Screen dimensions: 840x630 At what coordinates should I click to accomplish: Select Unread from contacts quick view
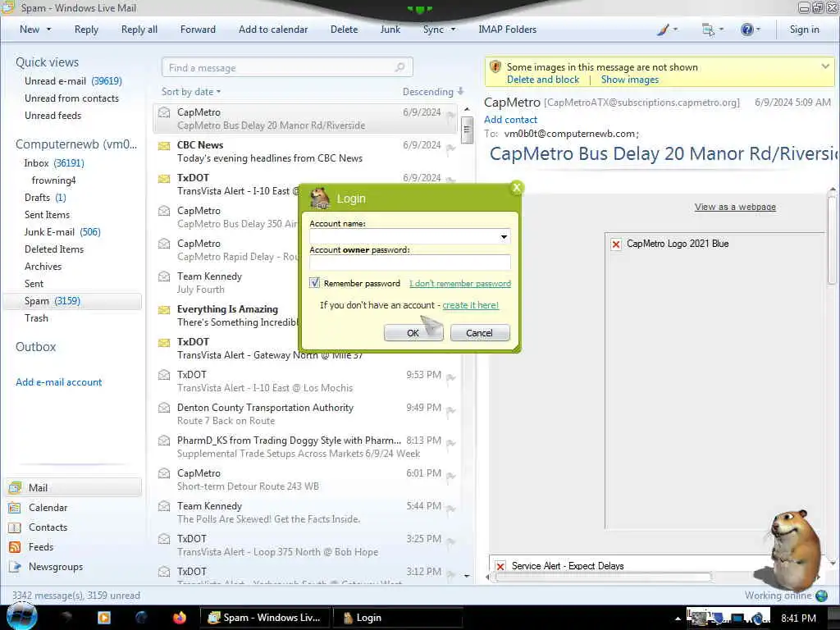tap(72, 98)
